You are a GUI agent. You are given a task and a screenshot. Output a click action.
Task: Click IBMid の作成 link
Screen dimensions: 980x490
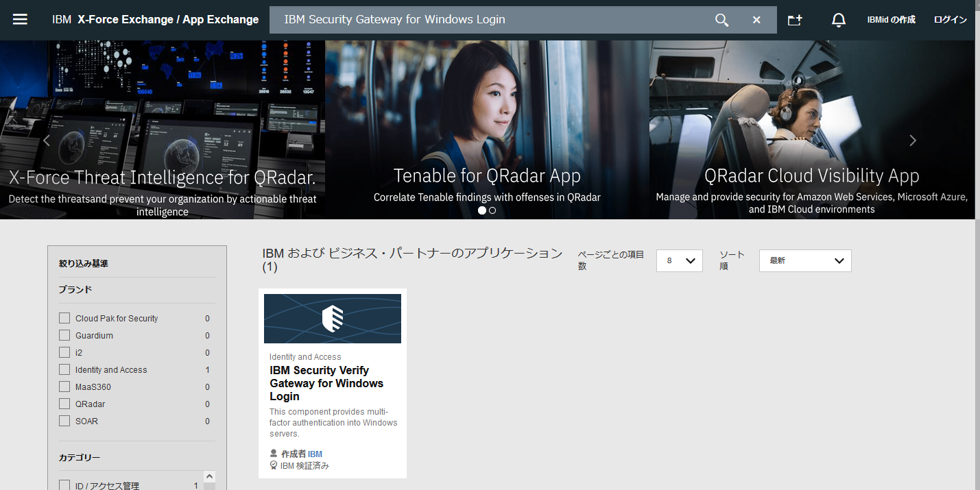tap(891, 20)
